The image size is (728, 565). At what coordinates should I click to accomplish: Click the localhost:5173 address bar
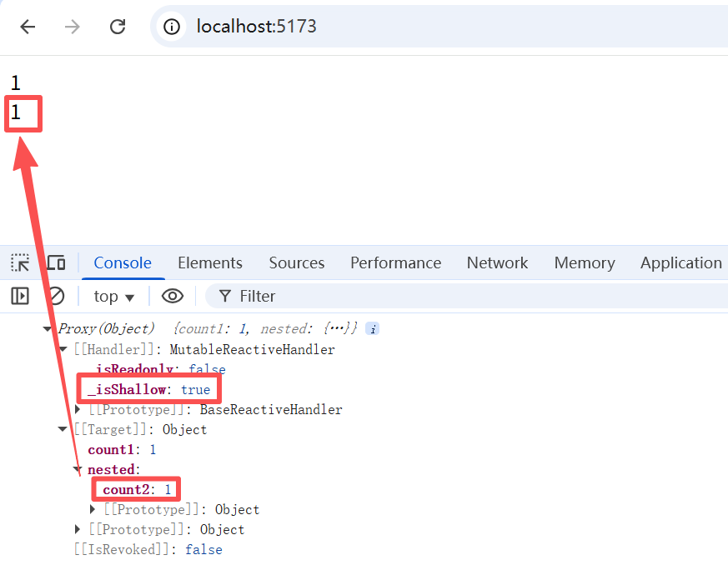coord(256,27)
